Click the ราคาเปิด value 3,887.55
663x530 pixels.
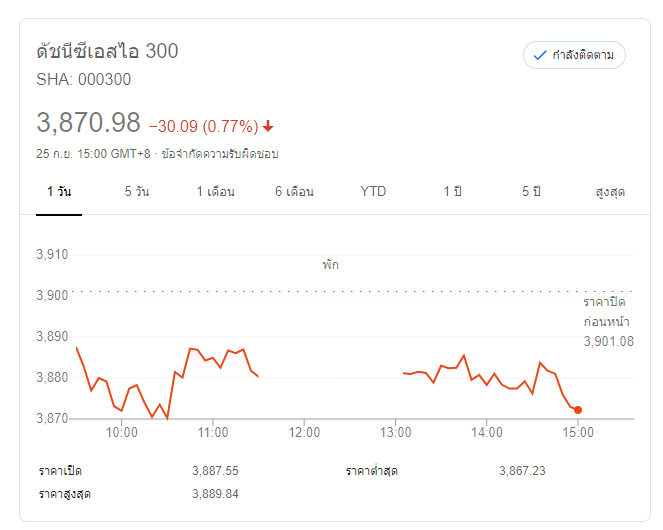click(x=215, y=471)
